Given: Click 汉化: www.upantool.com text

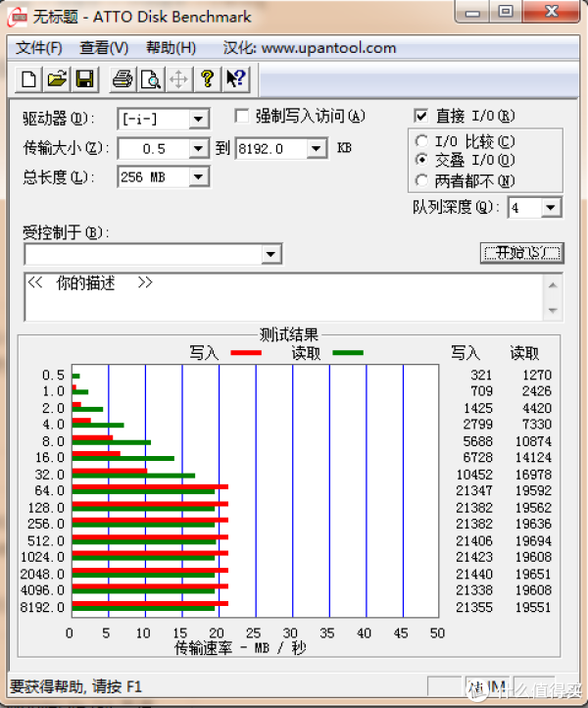Looking at the screenshot, I should pos(310,48).
